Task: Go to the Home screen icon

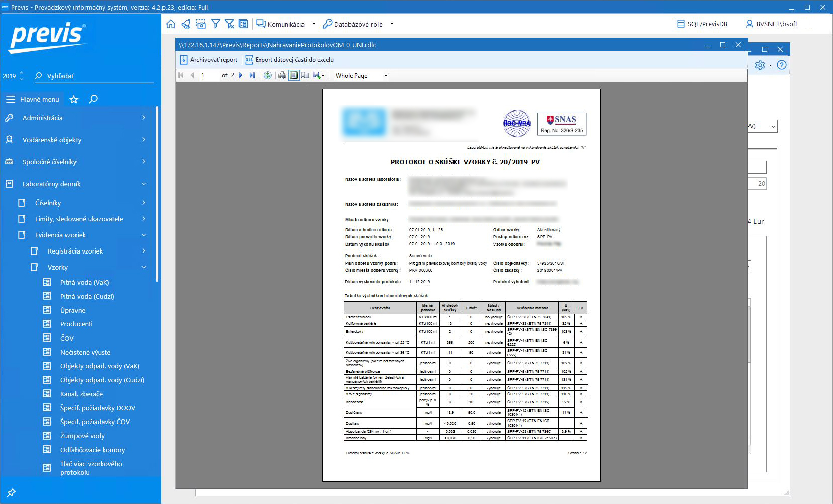Action: tap(171, 24)
